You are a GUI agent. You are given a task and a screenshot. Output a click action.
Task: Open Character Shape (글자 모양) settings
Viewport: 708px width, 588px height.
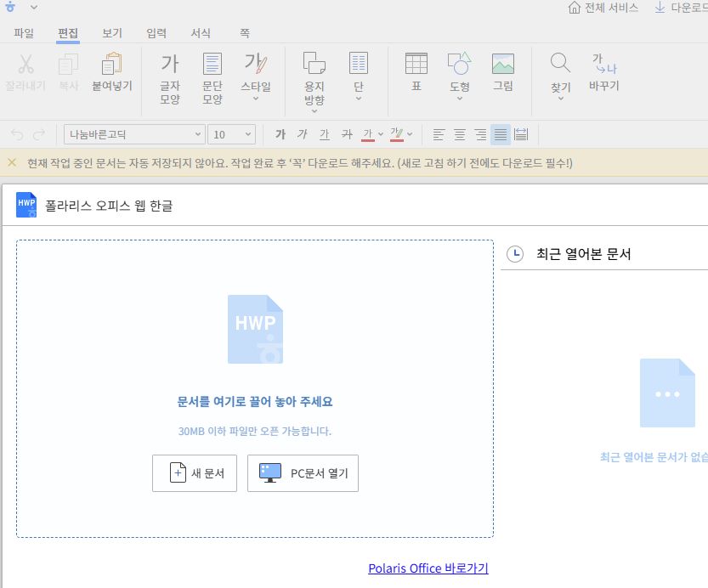(170, 79)
